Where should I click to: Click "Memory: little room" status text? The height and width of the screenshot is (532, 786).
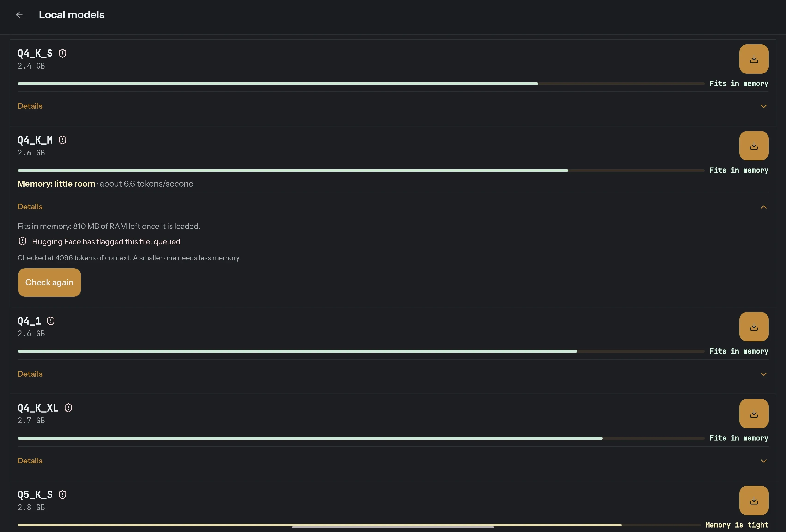point(57,184)
